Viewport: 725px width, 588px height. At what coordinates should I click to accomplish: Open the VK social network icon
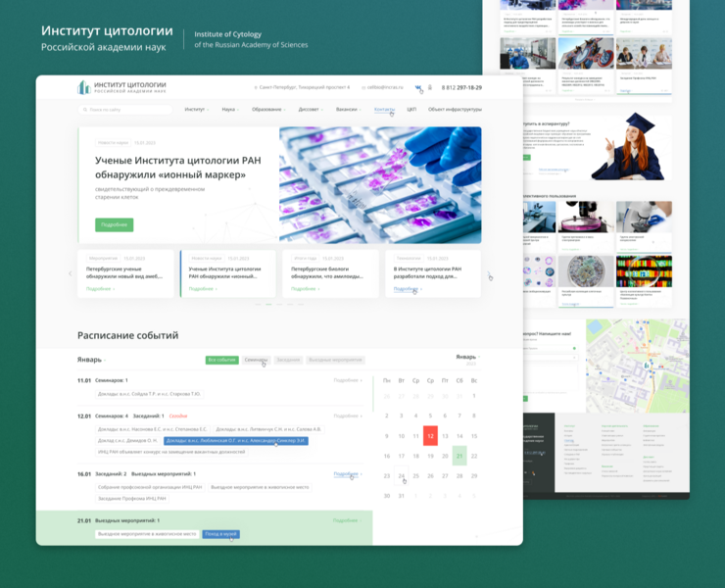coord(418,87)
